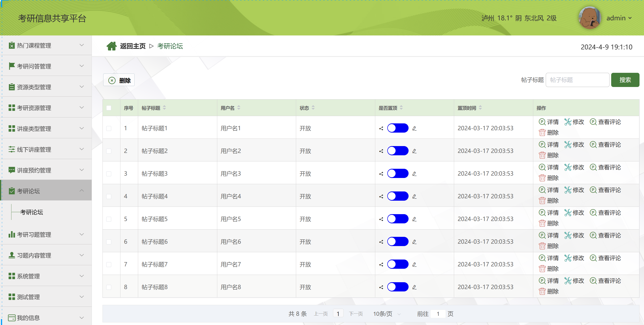Click the 修改 tools icon for row 1

point(567,122)
